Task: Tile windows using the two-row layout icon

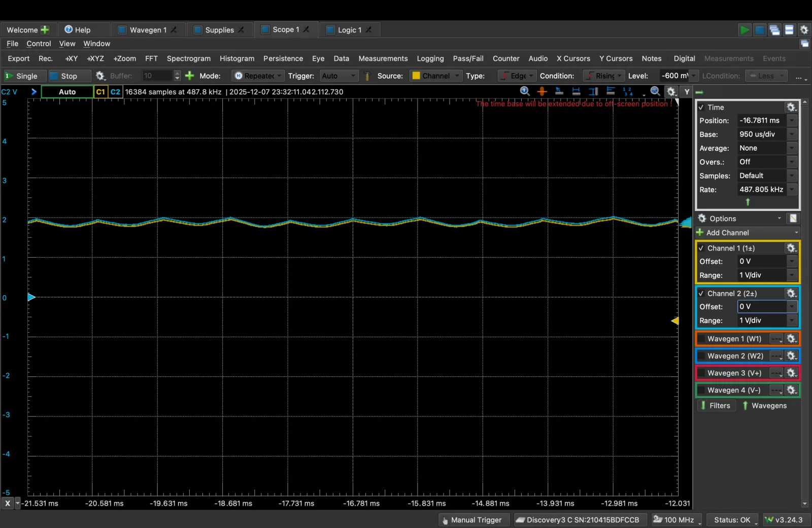Action: coord(789,30)
